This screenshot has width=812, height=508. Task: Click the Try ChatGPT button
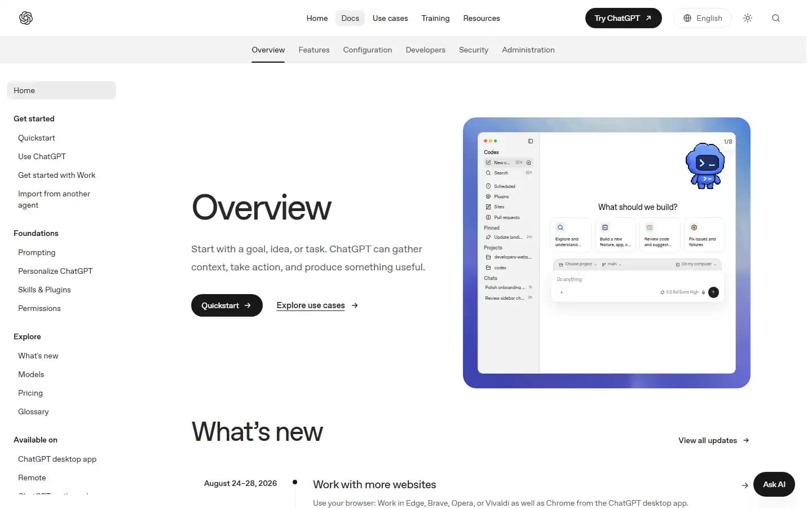623,18
